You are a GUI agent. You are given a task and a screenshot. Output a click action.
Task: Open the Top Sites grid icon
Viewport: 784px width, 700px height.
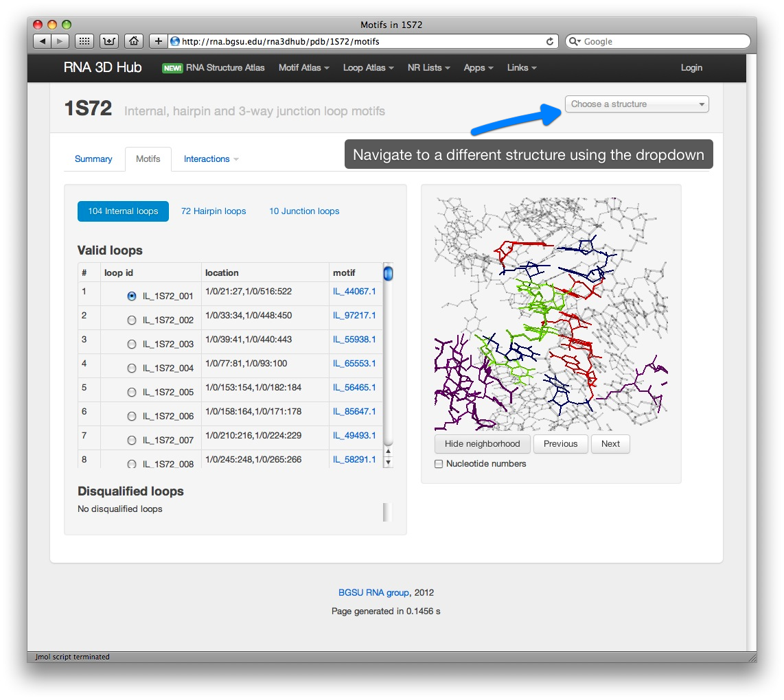click(x=84, y=41)
